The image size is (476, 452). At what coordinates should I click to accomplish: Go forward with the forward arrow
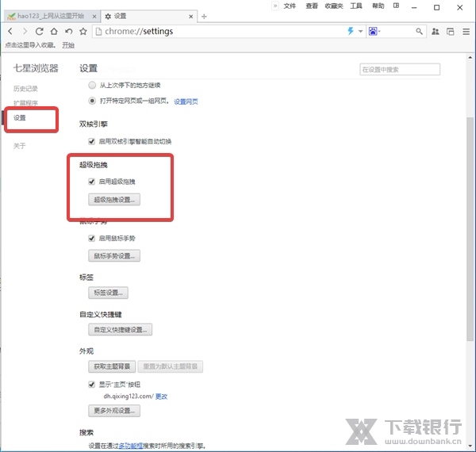point(25,31)
